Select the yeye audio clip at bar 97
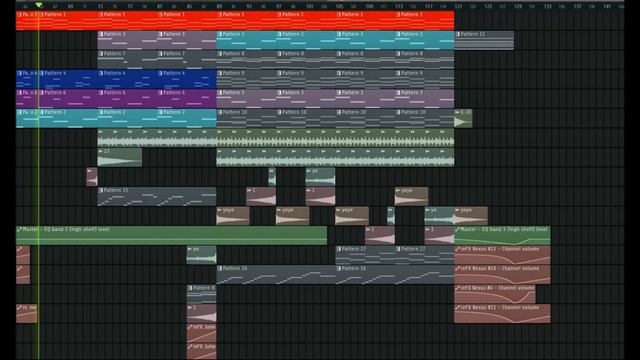Viewport: 640px width, 360px height. tap(292, 216)
